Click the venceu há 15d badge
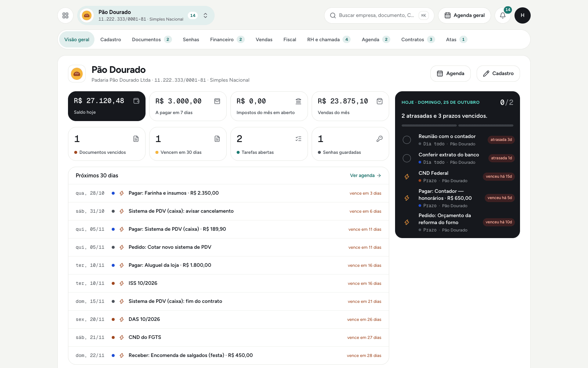The height and width of the screenshot is (368, 588). click(x=499, y=177)
